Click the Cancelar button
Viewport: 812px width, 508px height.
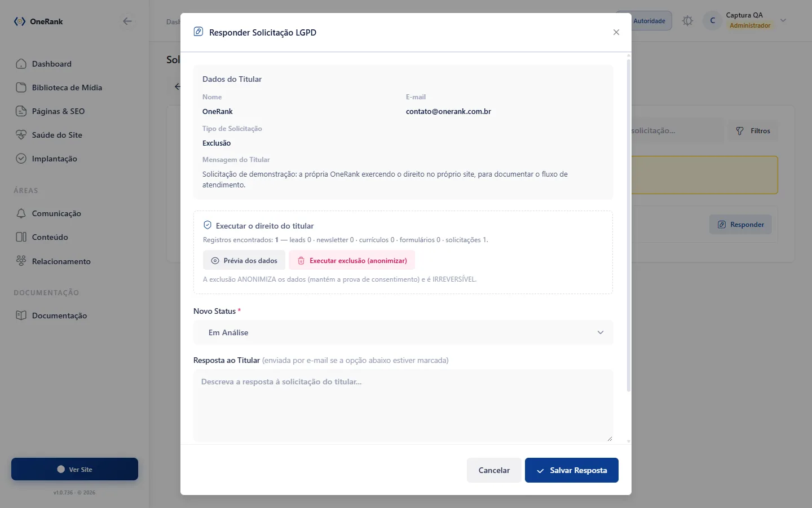click(x=494, y=470)
